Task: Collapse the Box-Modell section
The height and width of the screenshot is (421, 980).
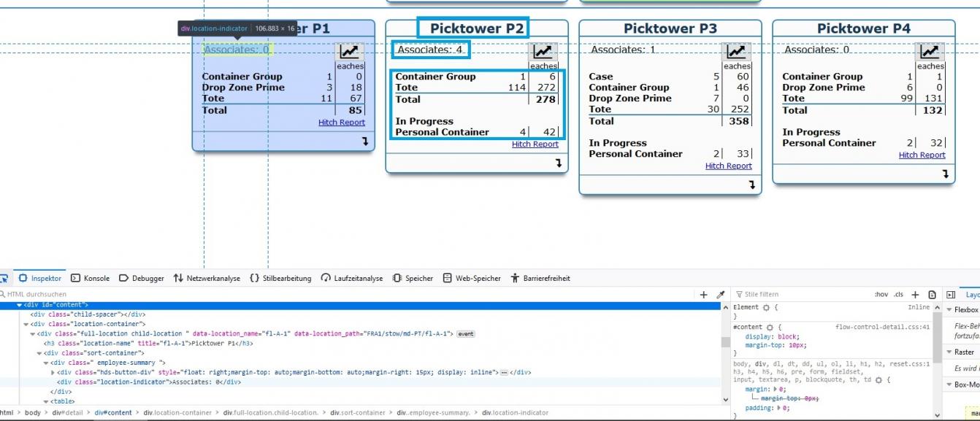Action: click(949, 385)
